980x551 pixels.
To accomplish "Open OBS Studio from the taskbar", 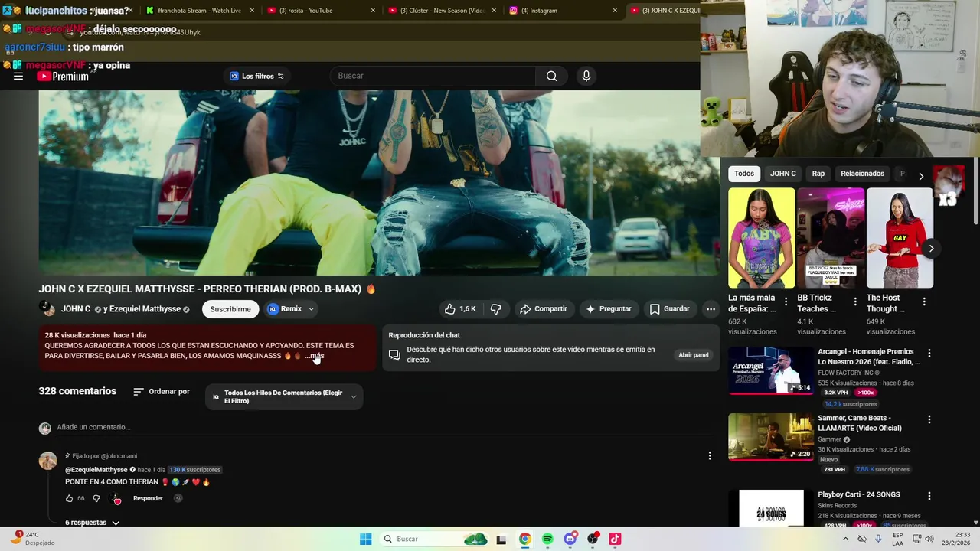I will (593, 539).
